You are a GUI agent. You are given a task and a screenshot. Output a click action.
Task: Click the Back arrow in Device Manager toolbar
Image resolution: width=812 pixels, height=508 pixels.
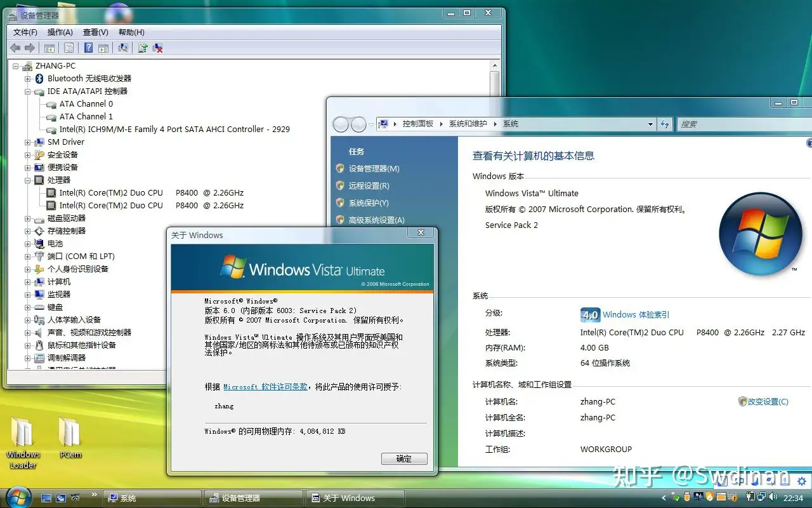(x=15, y=48)
